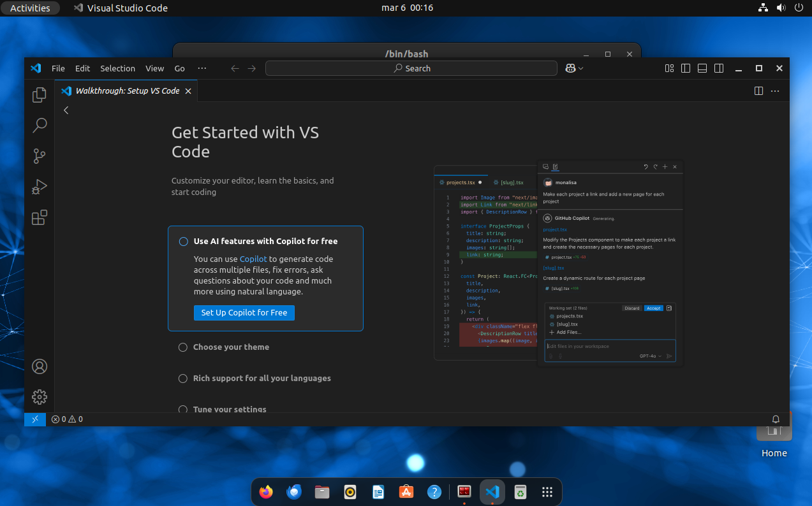Screen dimensions: 812x506
Task: Click the notifications bell in status bar
Action: [776, 419]
